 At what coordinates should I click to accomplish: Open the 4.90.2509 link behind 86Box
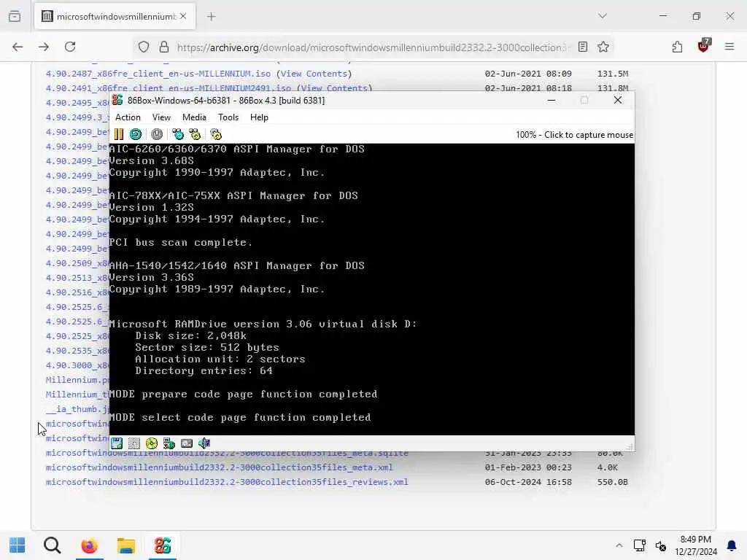[77, 263]
